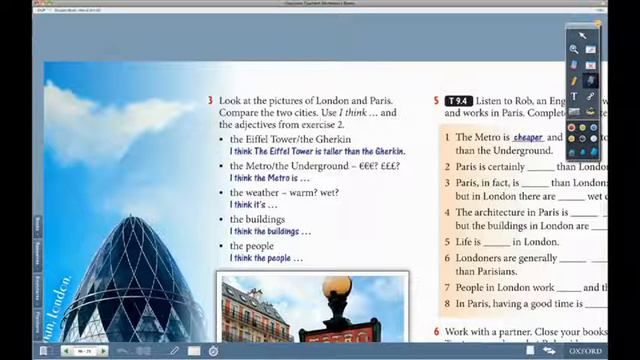Viewport: 640px width, 360px height.
Task: Open the Paris Metro sign photo
Action: 313,308
